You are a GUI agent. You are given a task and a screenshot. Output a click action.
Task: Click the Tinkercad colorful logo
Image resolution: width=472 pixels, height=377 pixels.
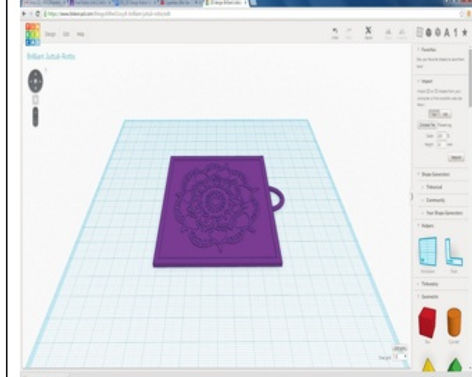(33, 34)
